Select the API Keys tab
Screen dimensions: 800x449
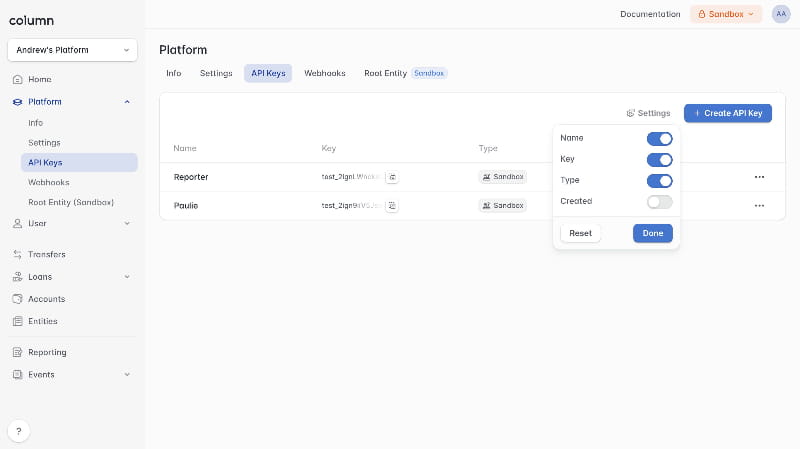268,73
